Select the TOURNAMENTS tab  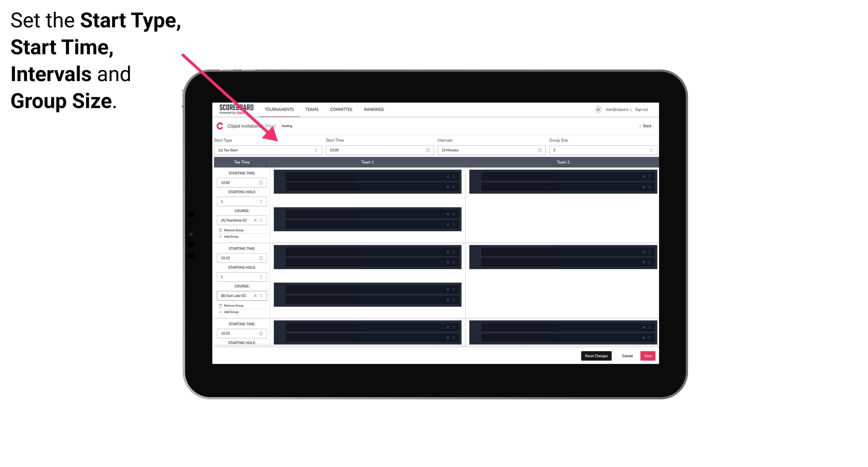(280, 109)
